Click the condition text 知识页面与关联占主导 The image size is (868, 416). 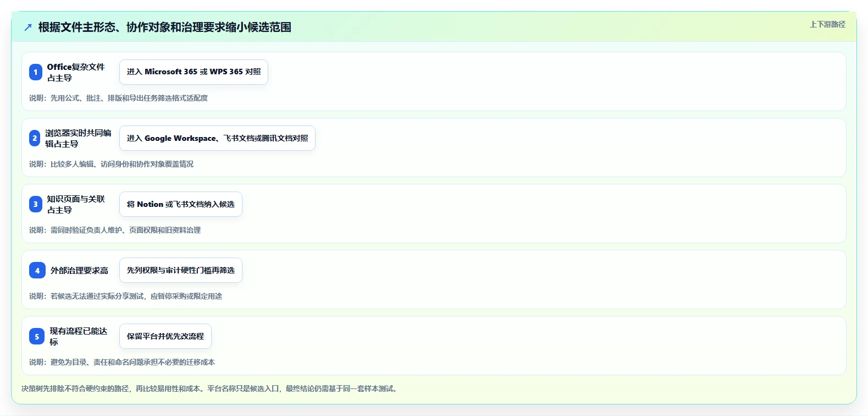76,204
